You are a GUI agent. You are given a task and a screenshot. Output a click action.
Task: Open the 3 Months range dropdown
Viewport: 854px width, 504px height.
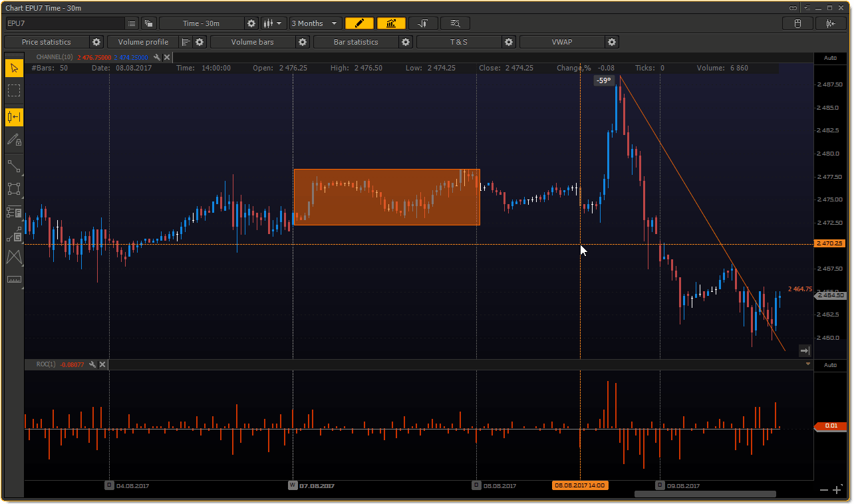click(x=316, y=23)
